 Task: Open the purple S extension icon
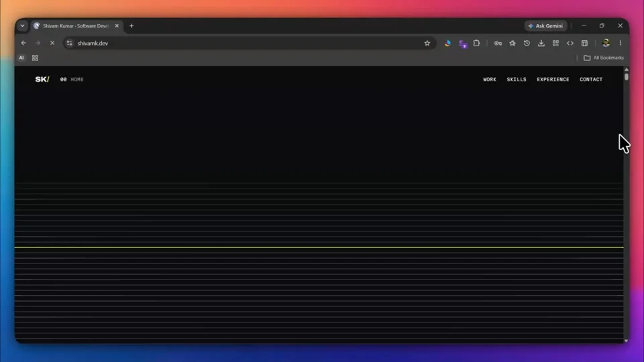pos(462,44)
